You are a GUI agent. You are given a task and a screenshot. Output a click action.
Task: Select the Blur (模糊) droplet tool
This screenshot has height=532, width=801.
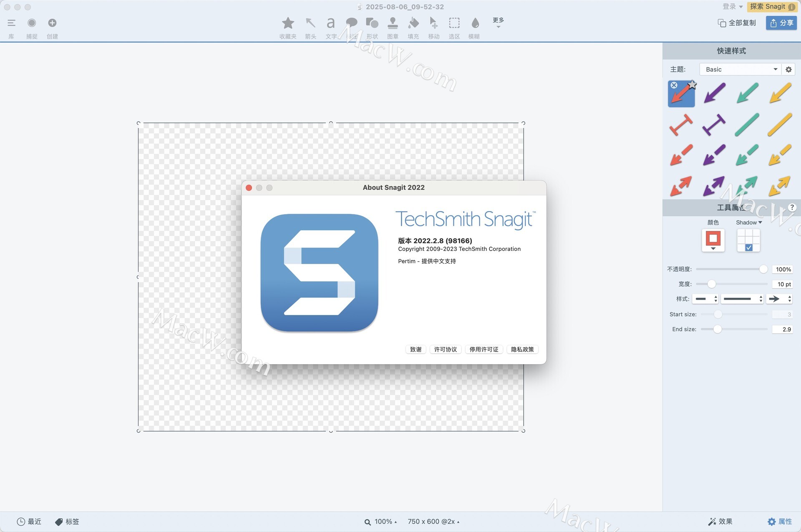point(475,23)
